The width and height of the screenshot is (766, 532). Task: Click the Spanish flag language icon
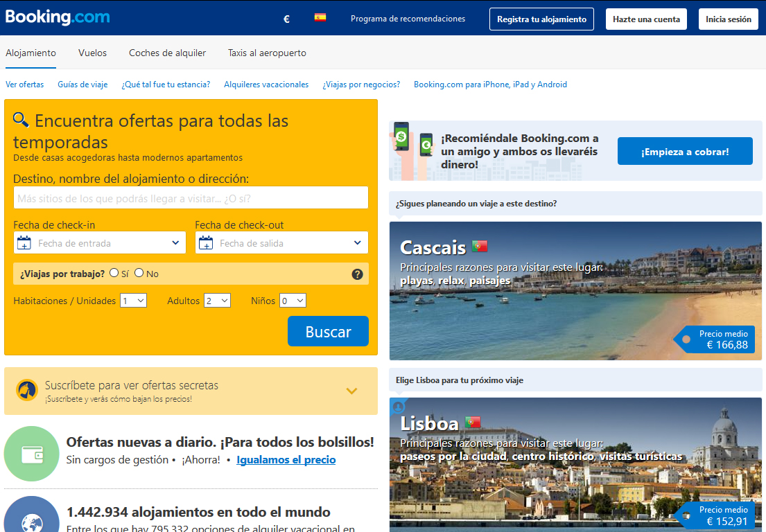click(x=320, y=18)
